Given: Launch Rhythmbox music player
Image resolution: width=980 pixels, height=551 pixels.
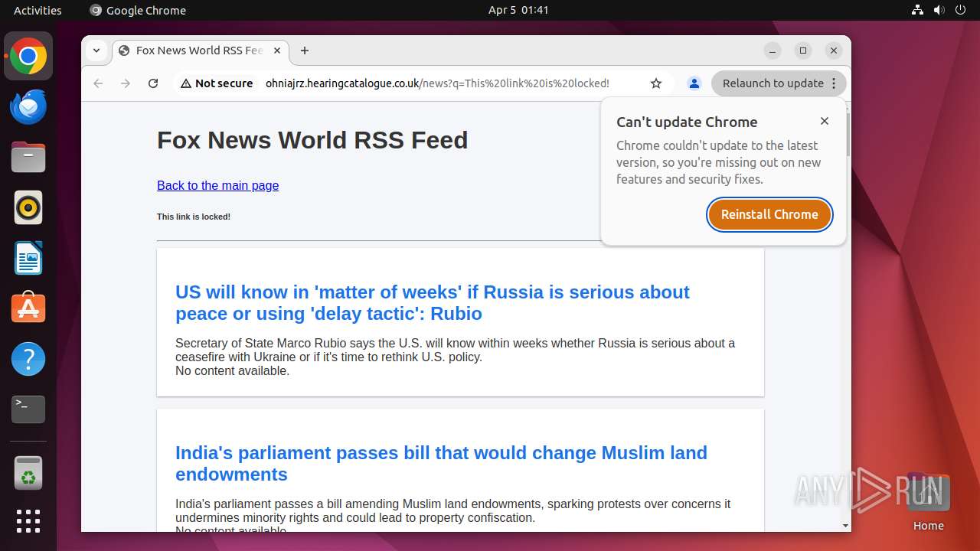Looking at the screenshot, I should [28, 207].
